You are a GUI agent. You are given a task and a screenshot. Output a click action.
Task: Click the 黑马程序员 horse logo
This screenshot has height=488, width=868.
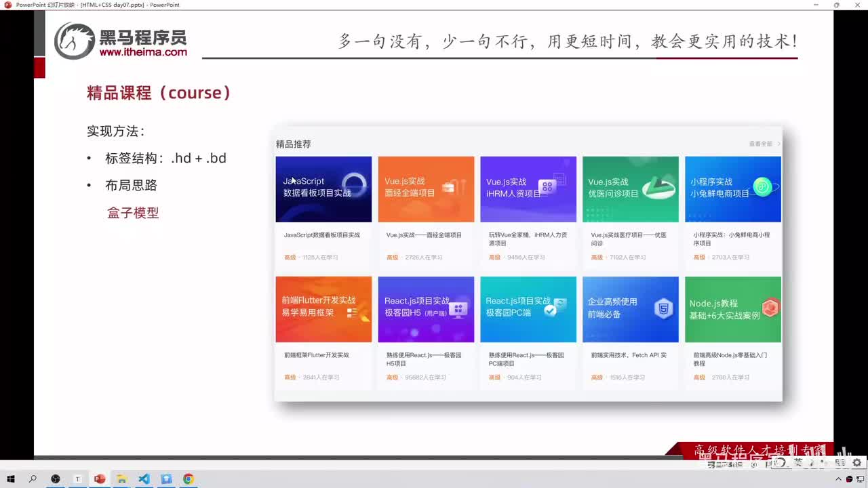[75, 41]
